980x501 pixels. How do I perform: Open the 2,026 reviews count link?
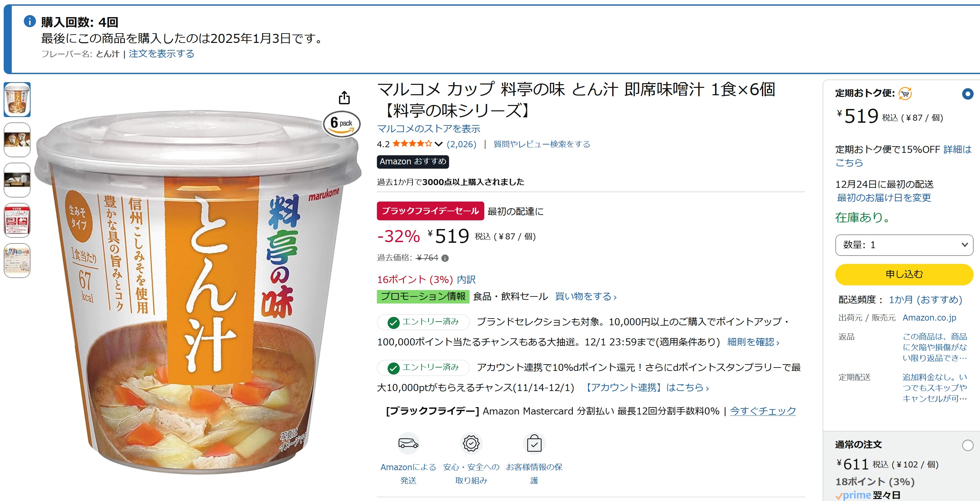[461, 145]
